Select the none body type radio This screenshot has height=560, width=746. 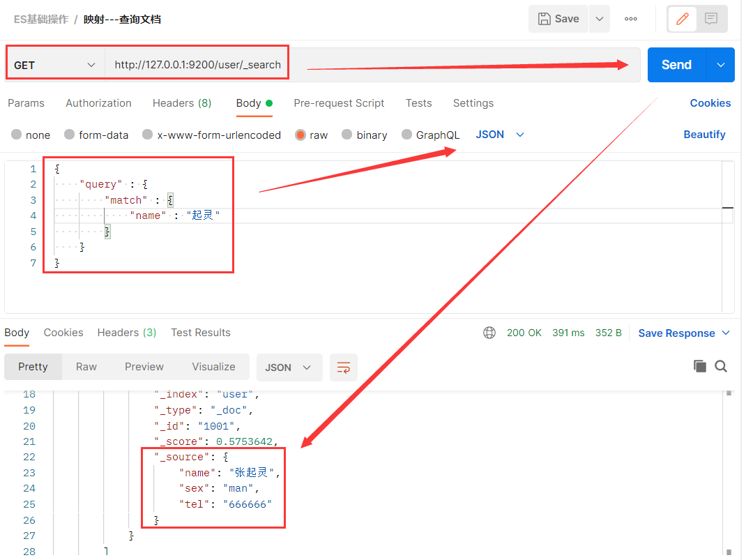tap(17, 135)
